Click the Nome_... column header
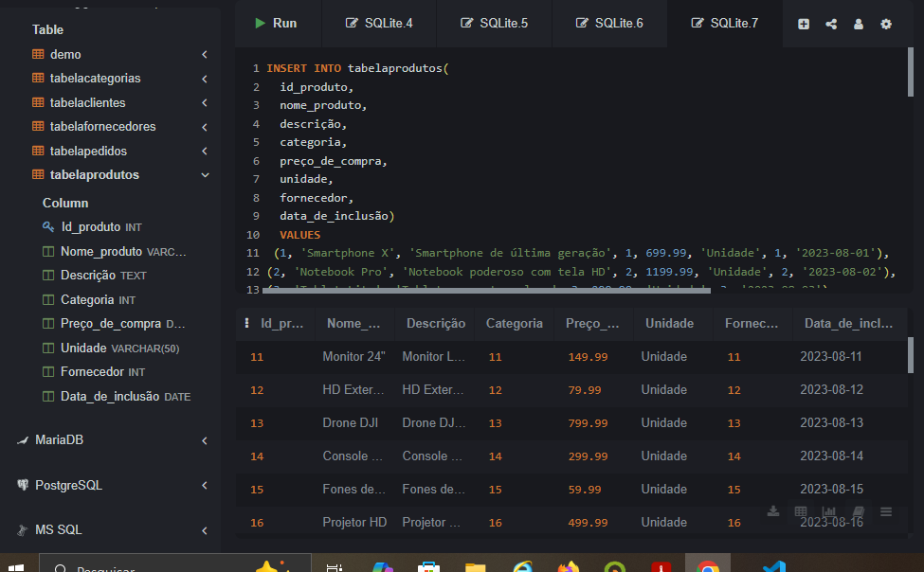Screen dimensions: 924x572 coord(353,323)
